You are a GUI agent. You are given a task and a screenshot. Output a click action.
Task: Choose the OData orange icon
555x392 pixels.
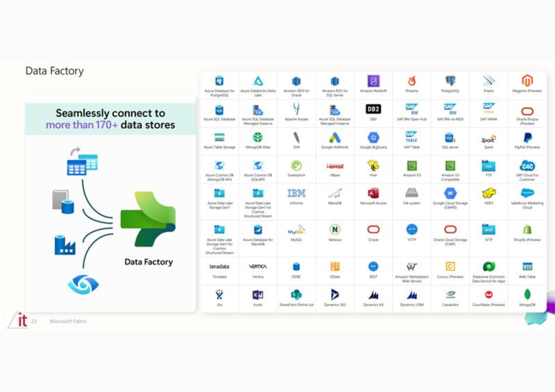click(335, 266)
